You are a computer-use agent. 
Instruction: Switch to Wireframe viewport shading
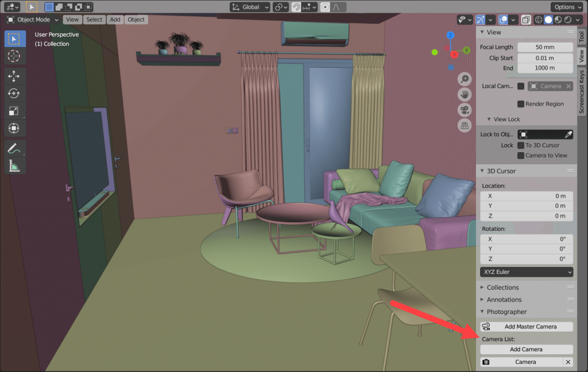(x=538, y=20)
